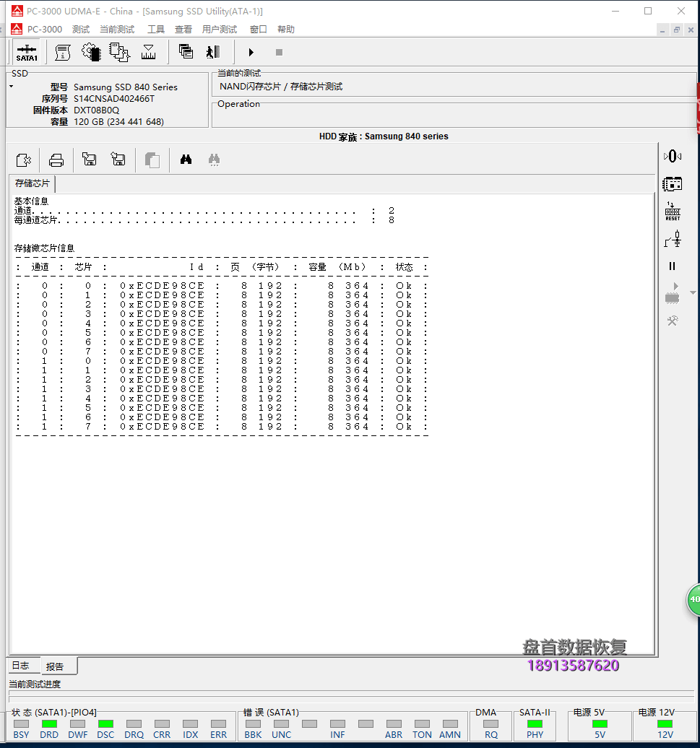
Task: Open the PC-3000 menu
Action: click(45, 29)
